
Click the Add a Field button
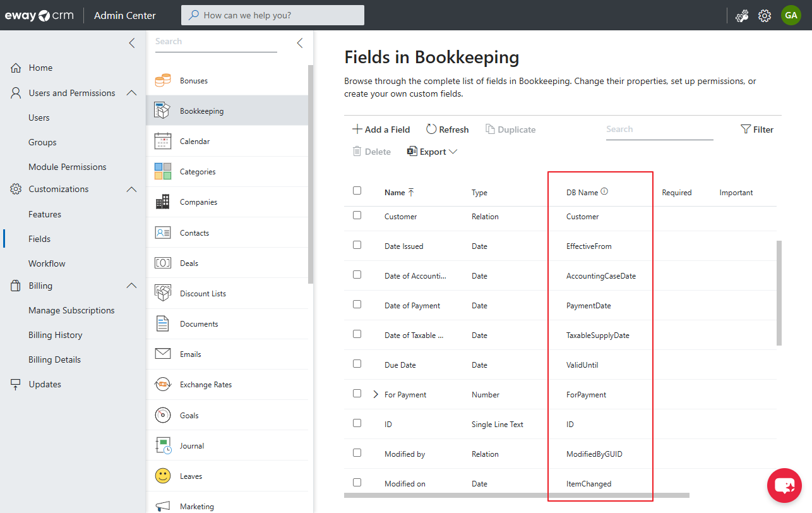click(381, 129)
